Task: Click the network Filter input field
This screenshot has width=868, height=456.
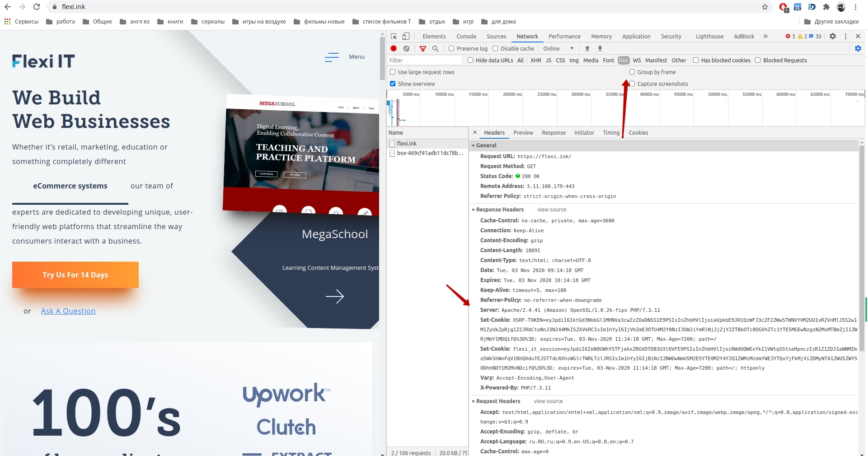Action: tap(425, 60)
